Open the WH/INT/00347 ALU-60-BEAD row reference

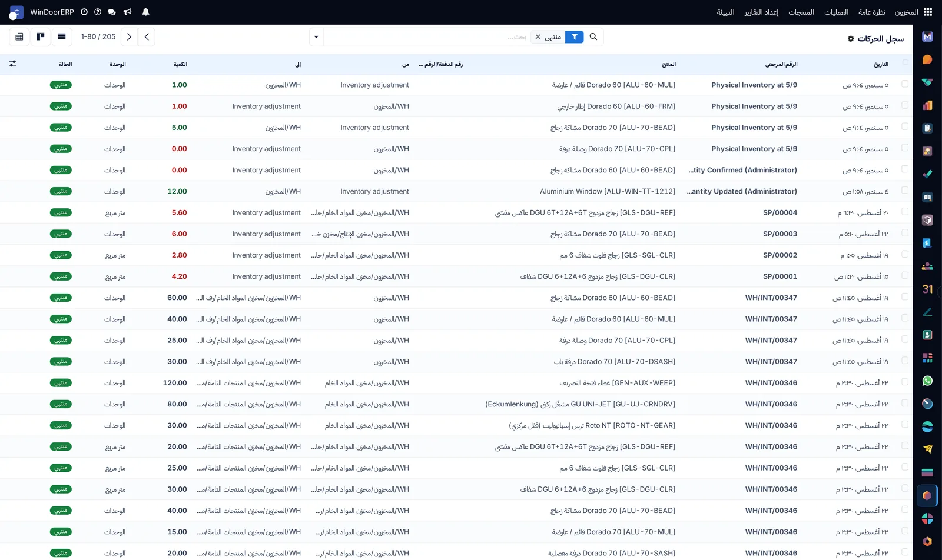(x=771, y=298)
